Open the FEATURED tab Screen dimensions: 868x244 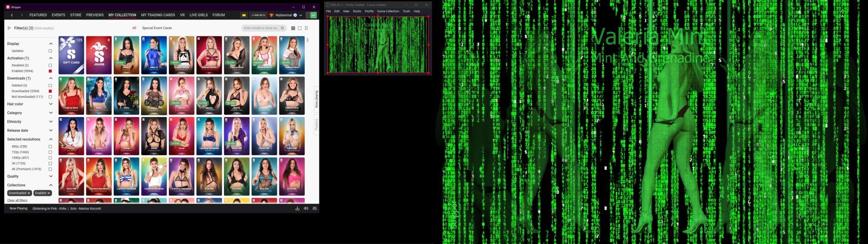[x=38, y=15]
